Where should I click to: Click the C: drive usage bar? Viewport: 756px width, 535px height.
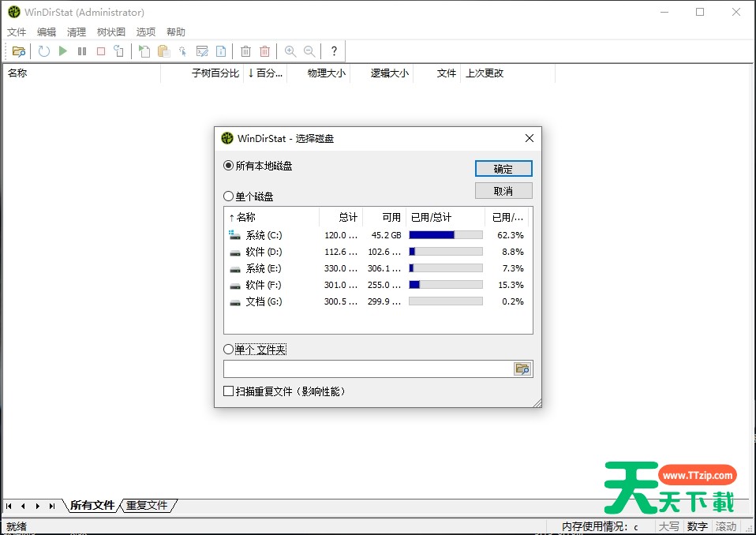[x=446, y=235]
